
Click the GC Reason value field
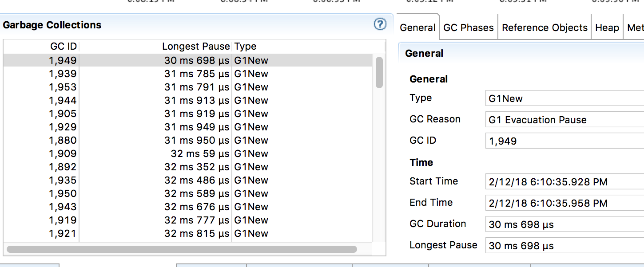564,120
